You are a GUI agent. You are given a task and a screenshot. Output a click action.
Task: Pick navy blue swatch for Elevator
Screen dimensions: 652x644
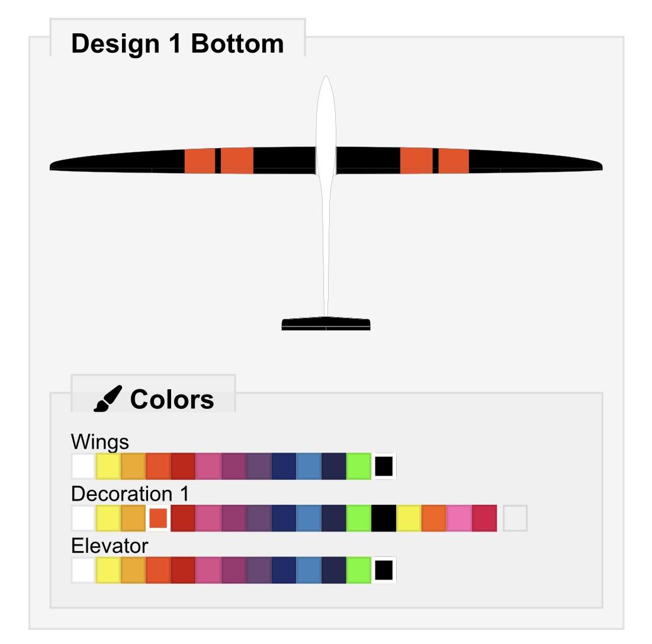click(x=284, y=571)
